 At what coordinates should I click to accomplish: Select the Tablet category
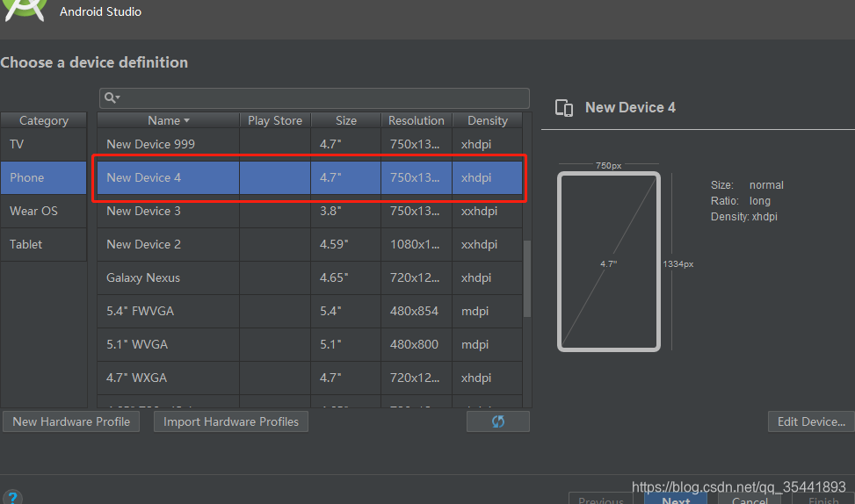[44, 244]
